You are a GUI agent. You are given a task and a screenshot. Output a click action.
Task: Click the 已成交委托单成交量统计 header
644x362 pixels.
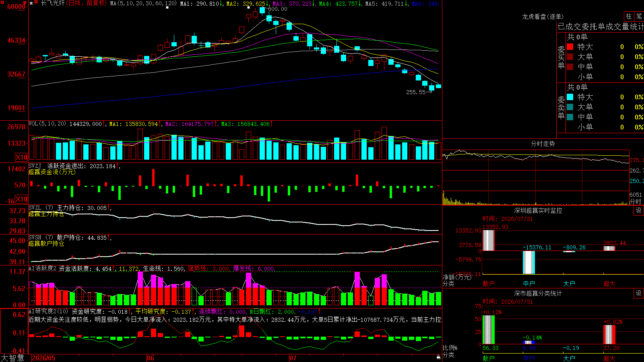tap(601, 27)
